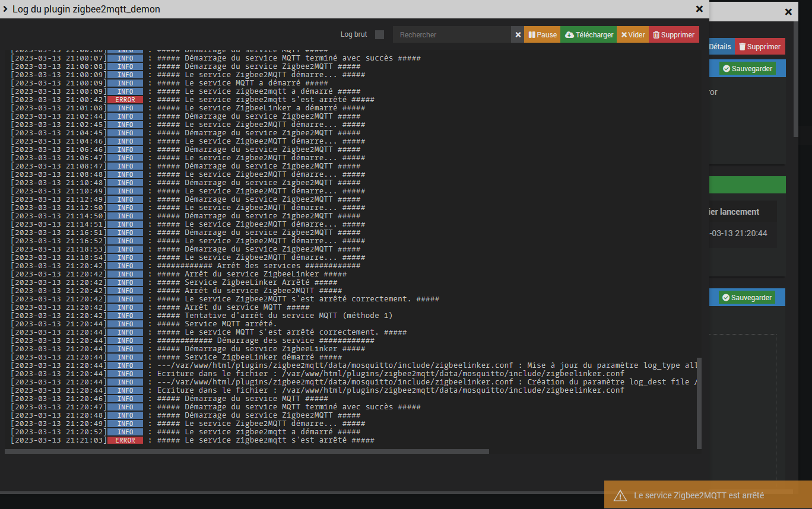Download the log with Télécharger
The width and height of the screenshot is (812, 509).
(588, 35)
